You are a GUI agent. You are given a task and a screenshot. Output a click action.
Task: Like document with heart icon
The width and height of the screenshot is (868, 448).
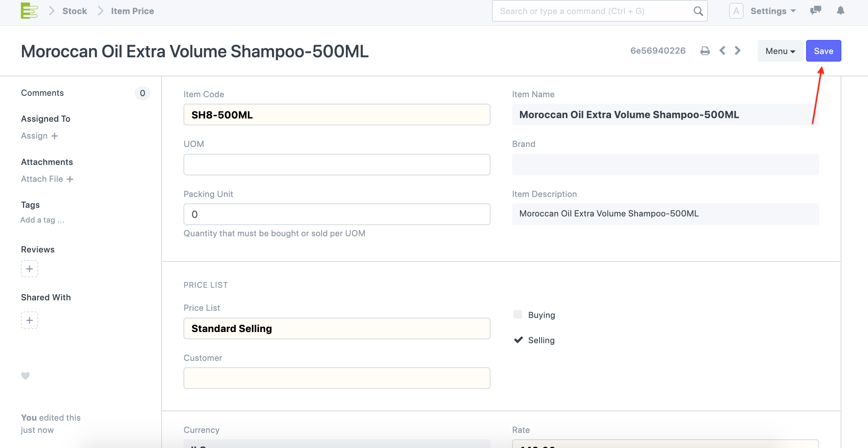tap(25, 376)
